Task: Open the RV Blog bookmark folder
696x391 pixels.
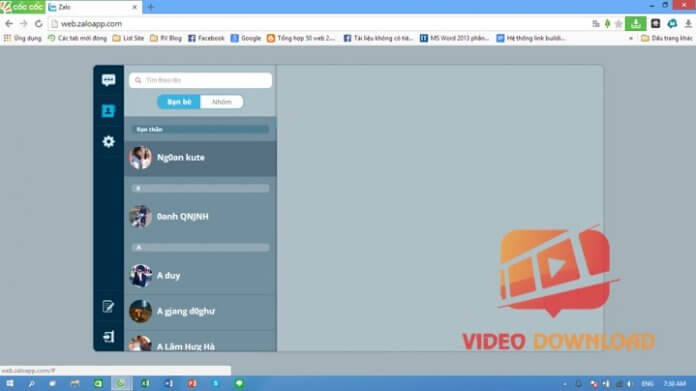Action: tap(166, 38)
